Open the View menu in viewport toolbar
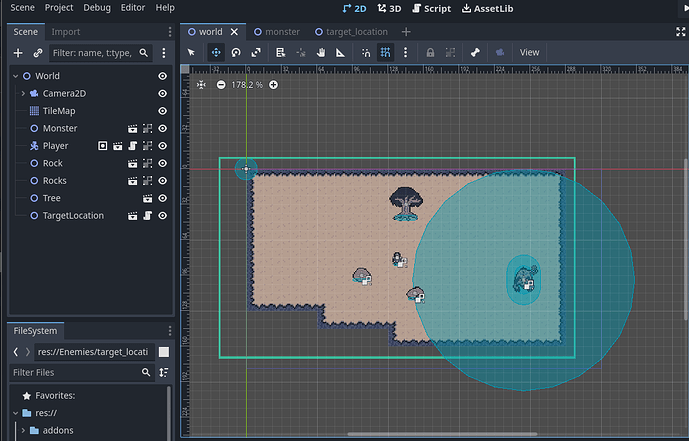This screenshot has width=689, height=441. tap(529, 52)
